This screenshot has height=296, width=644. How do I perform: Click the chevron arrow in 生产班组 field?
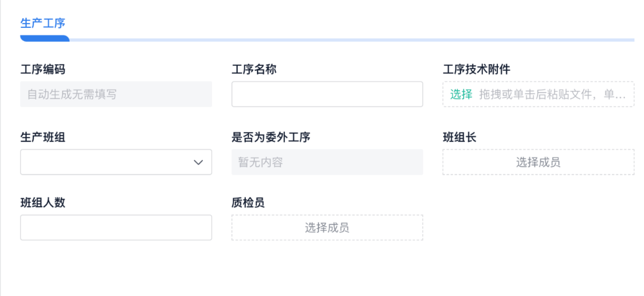[198, 162]
